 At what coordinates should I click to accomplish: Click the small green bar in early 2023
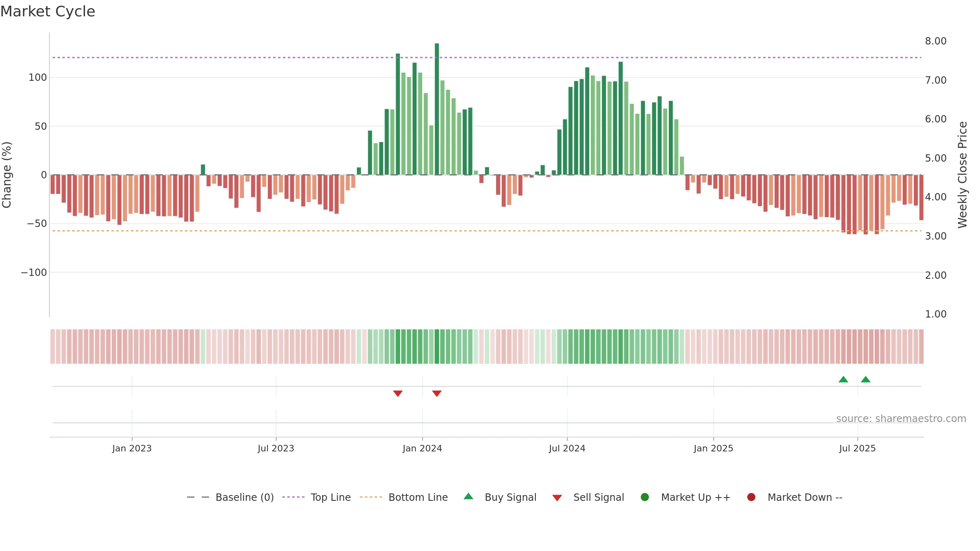(203, 170)
